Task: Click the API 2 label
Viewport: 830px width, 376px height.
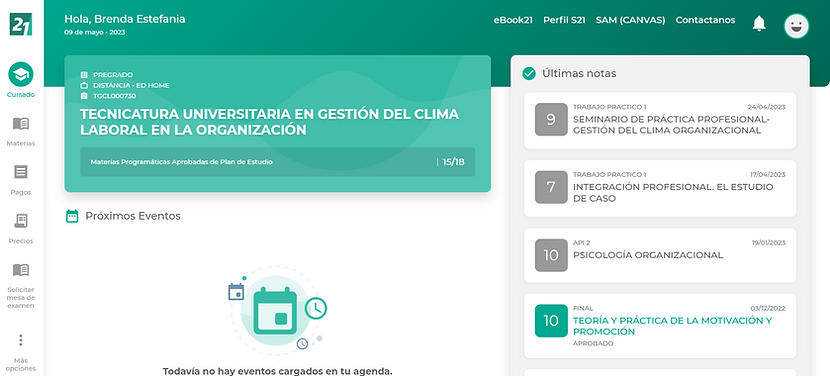Action: (x=581, y=243)
